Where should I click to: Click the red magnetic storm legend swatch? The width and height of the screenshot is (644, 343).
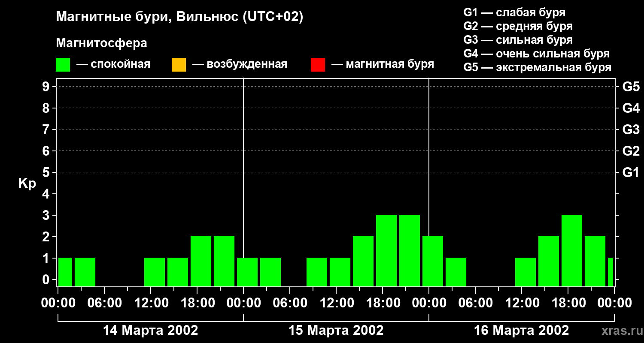[x=318, y=65]
